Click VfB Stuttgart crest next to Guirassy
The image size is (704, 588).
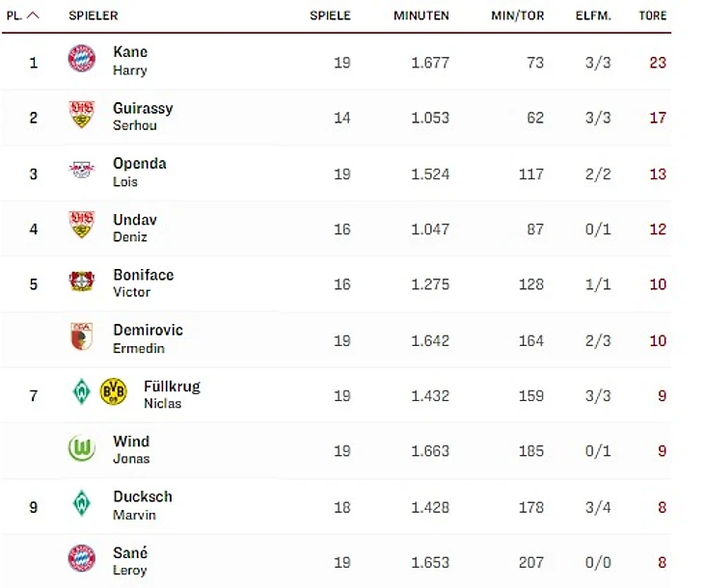pos(82,116)
